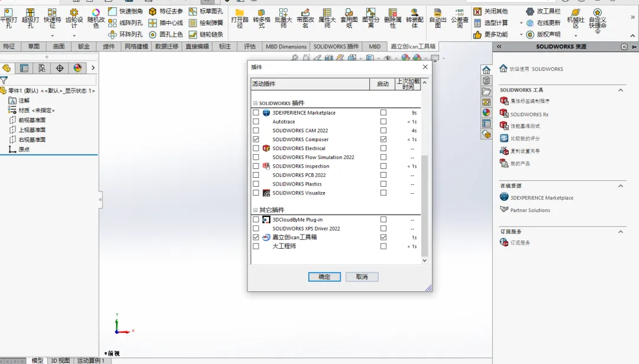Collapse the SOLIDWORKS 插件 group
The image size is (639, 364).
click(256, 103)
